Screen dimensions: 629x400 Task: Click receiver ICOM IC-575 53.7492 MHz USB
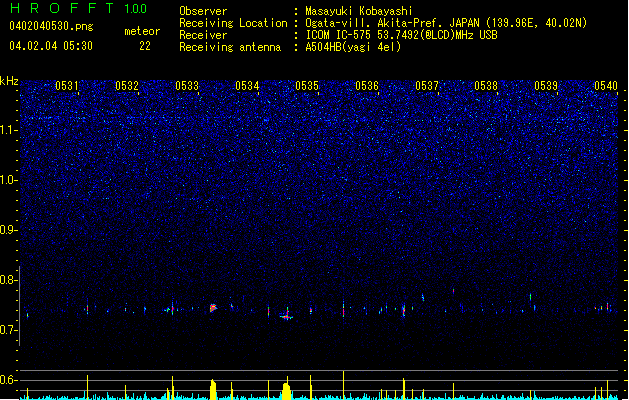(x=401, y=35)
